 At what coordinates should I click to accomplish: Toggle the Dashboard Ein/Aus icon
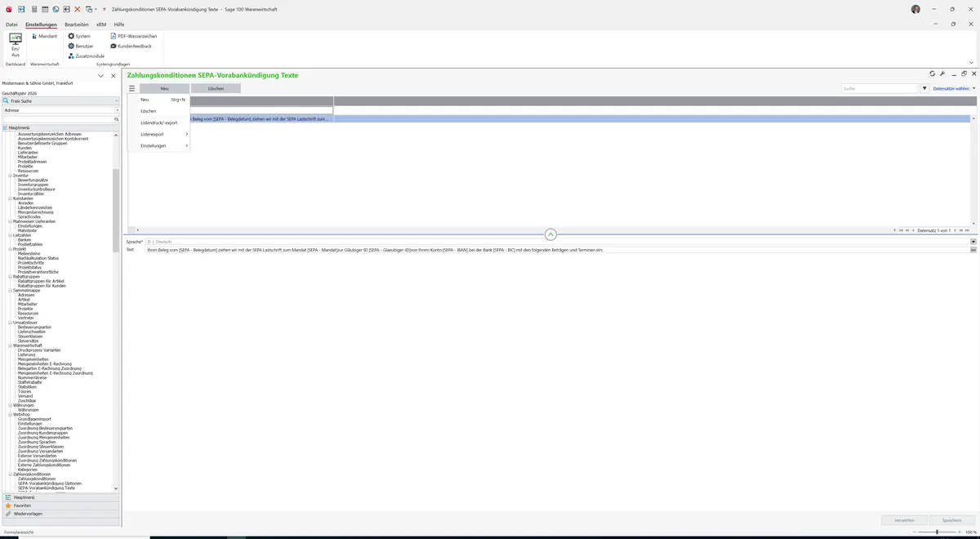[x=16, y=44]
